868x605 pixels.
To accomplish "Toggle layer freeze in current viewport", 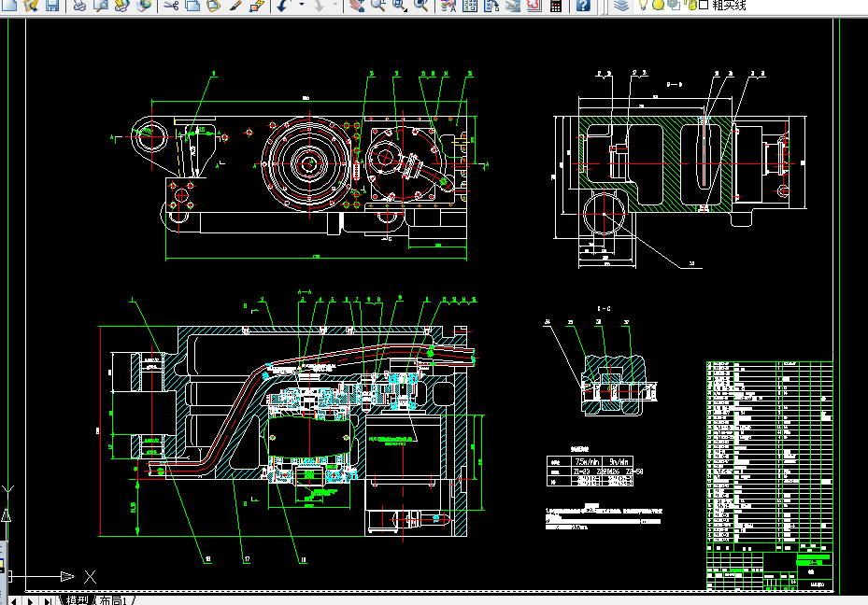I will (673, 6).
